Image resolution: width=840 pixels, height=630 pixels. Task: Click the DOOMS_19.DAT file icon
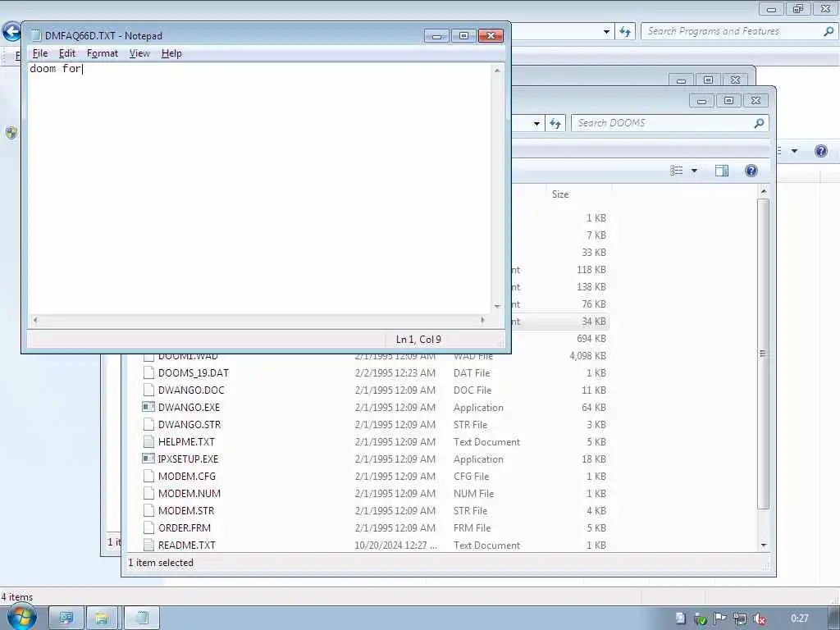[149, 373]
